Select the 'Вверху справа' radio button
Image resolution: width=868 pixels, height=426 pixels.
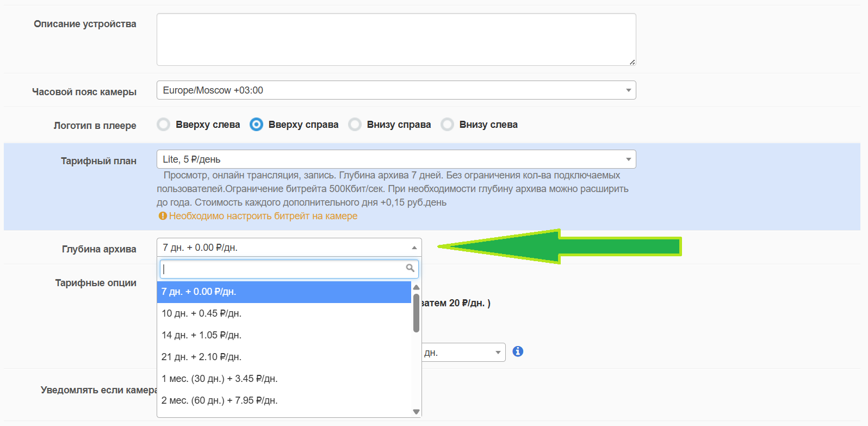pyautogui.click(x=256, y=125)
